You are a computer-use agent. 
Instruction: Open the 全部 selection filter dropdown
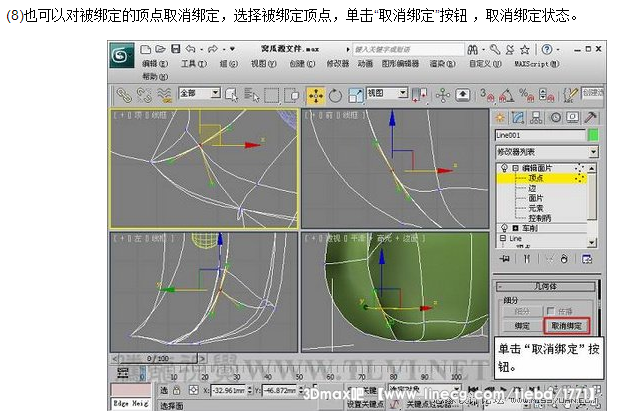(x=199, y=93)
